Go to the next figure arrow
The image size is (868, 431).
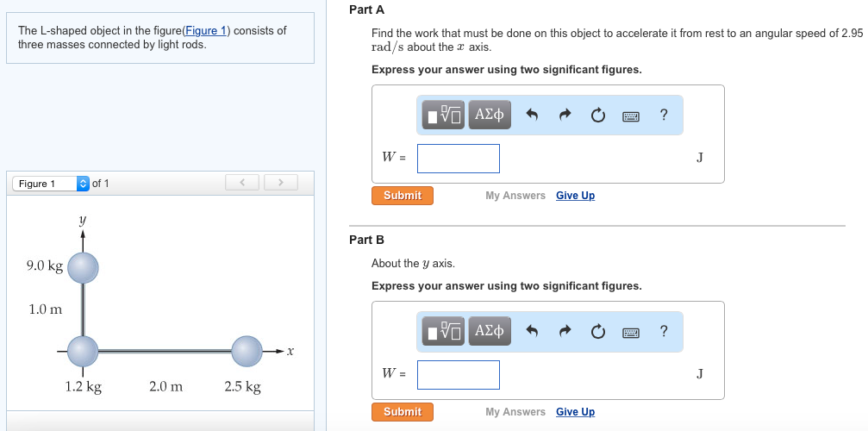point(280,182)
